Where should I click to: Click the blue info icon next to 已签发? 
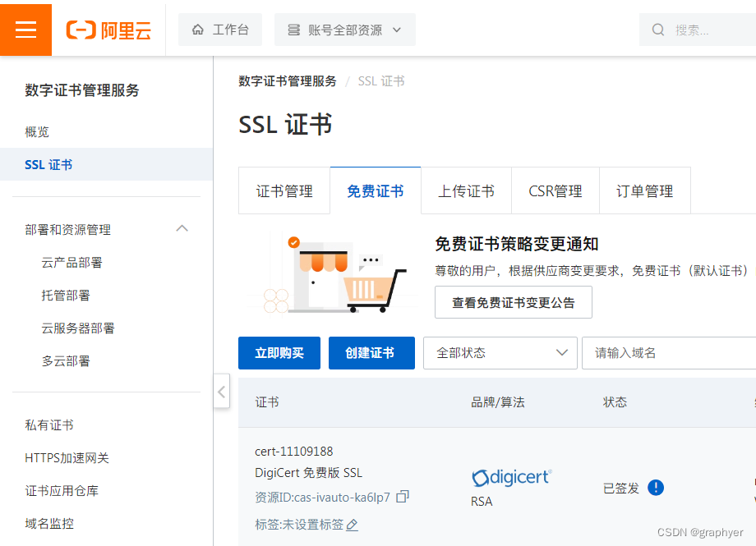pyautogui.click(x=656, y=488)
